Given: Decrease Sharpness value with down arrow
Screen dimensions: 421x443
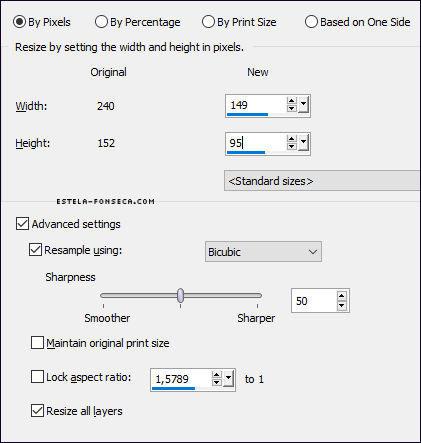Looking at the screenshot, I should pyautogui.click(x=342, y=305).
